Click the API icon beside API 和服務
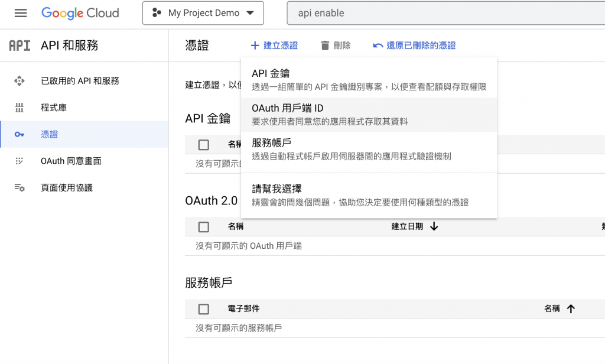Screen dimensions: 605x364 coord(19,45)
